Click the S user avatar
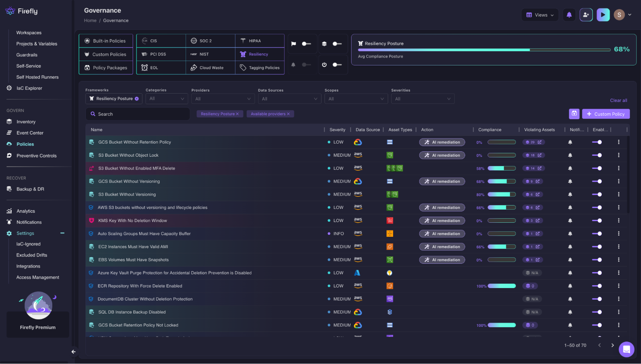Screen dimensions: 641x364 click(x=619, y=15)
